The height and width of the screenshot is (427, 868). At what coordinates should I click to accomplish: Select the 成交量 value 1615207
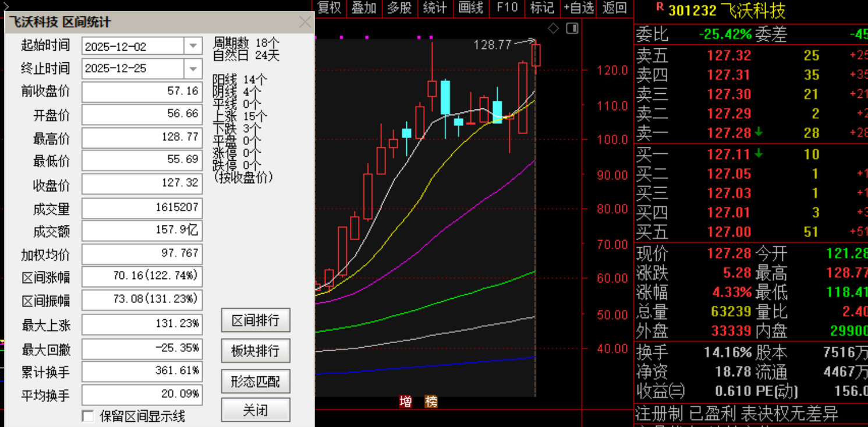142,208
